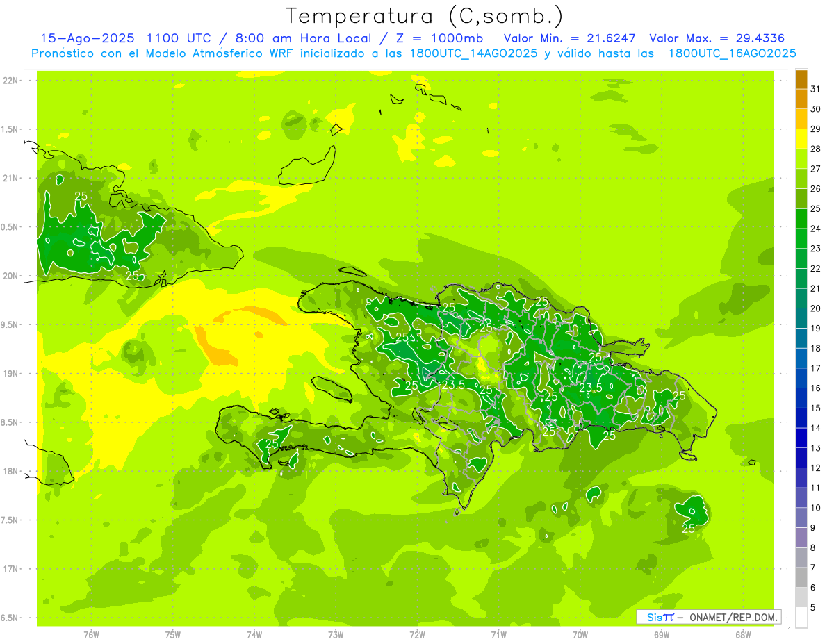Click the "20N" latitude axis label
Screen dimensions: 834x644
tap(10, 276)
